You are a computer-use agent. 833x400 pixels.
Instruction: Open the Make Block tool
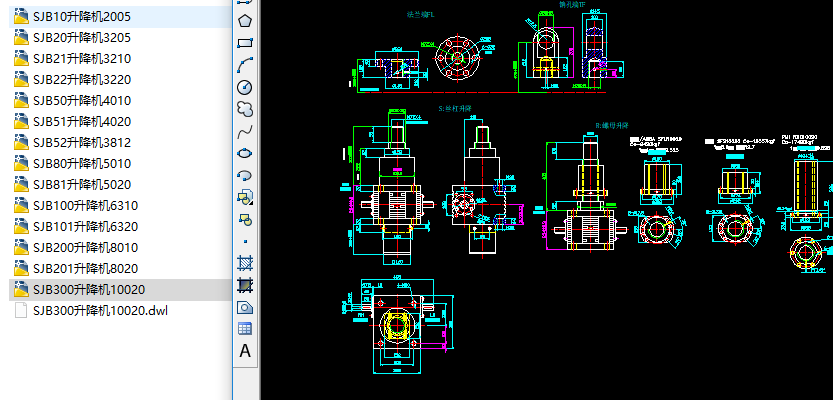pyautogui.click(x=245, y=219)
